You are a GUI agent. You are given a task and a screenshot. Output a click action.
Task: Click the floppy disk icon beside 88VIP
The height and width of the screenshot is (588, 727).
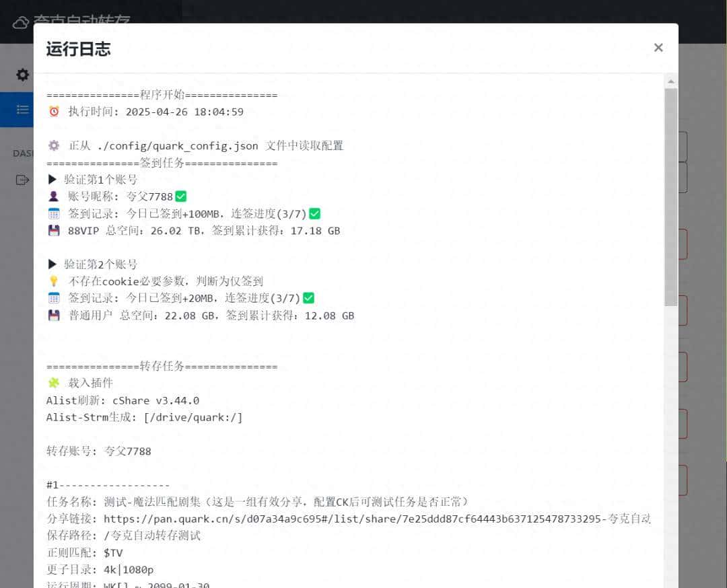coord(54,230)
